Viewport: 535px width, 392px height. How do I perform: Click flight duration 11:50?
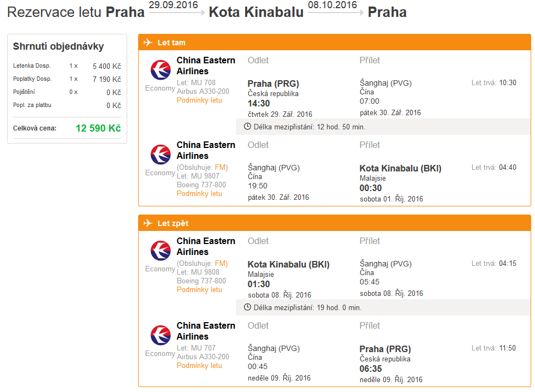pos(507,348)
